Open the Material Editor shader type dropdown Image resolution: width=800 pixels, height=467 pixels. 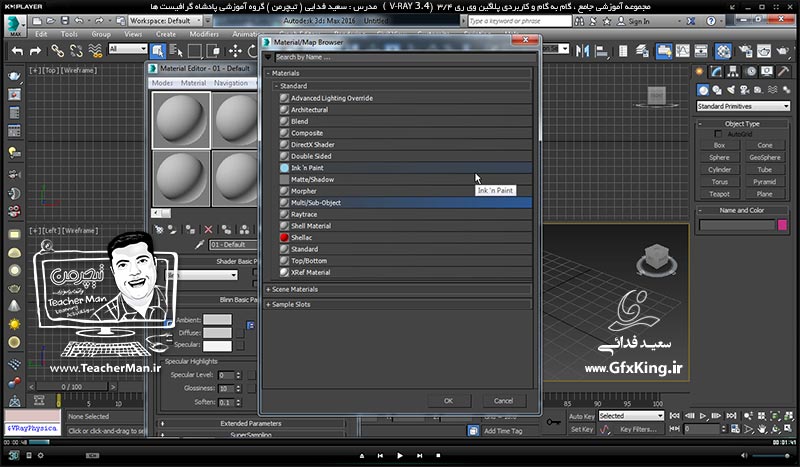pos(203,275)
